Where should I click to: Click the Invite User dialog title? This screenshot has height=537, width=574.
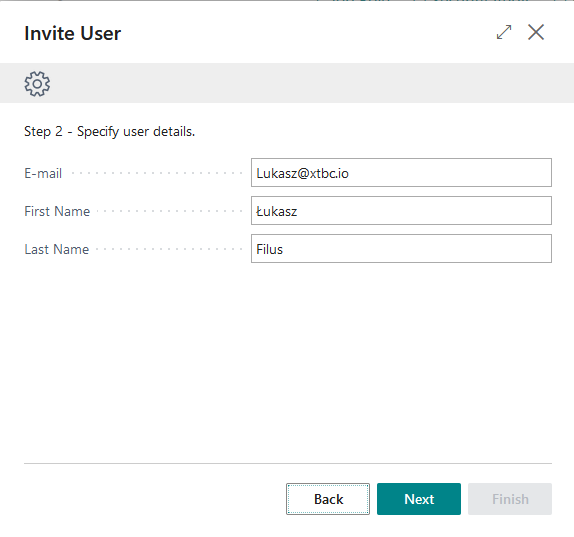(x=72, y=33)
